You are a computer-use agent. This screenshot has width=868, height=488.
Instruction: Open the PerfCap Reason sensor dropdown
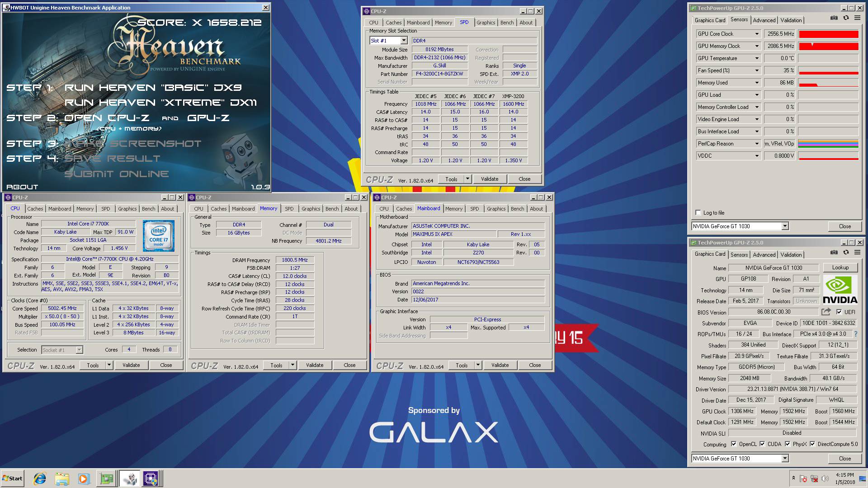click(x=757, y=144)
